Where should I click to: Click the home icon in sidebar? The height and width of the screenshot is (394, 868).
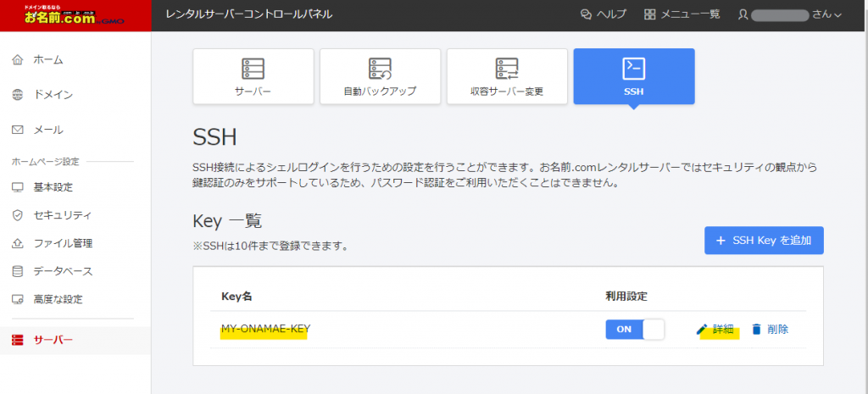[18, 60]
